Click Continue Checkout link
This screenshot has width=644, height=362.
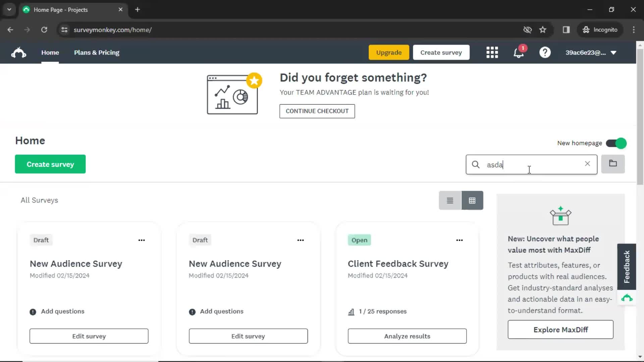point(317,111)
